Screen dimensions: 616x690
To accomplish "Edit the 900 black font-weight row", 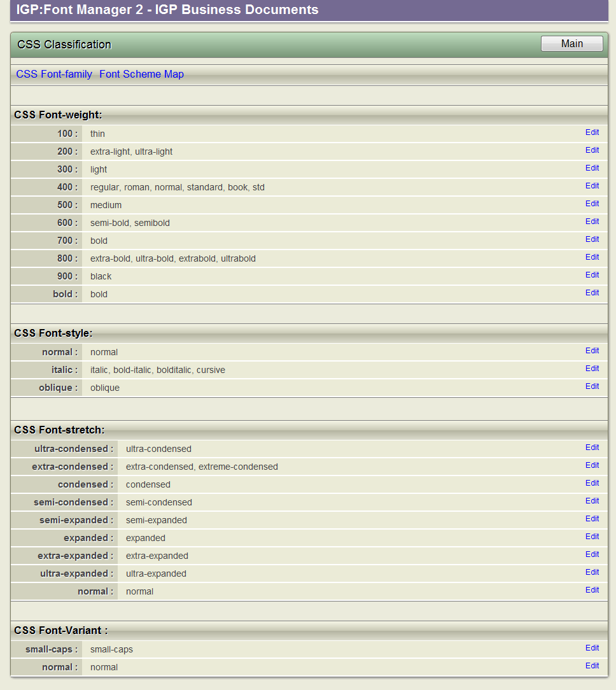I will point(592,275).
